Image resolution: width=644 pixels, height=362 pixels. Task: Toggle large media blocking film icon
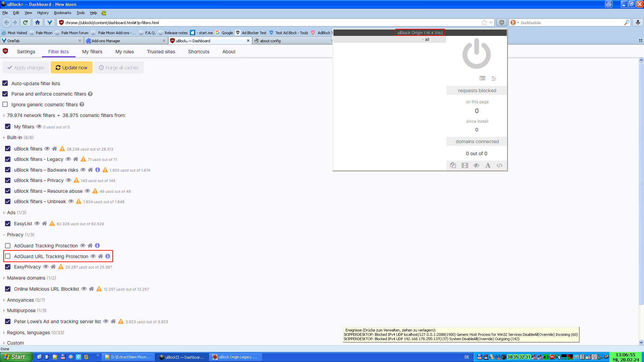coord(465,165)
